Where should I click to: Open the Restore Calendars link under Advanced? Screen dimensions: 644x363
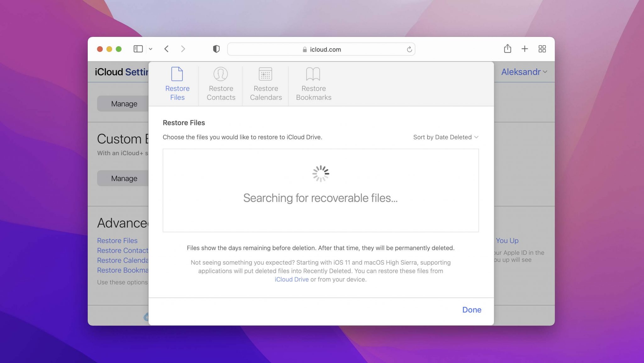(123, 260)
